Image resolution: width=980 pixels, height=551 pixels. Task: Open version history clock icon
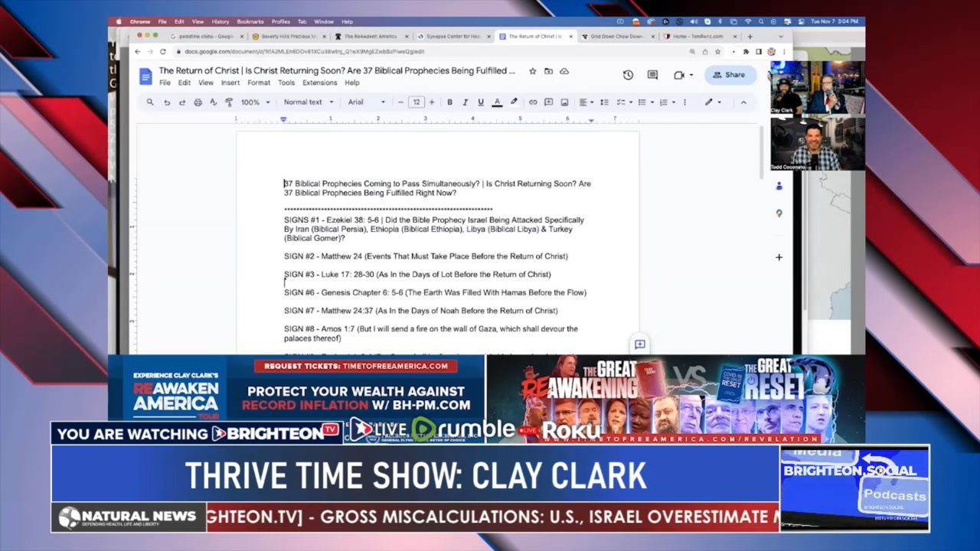pyautogui.click(x=628, y=75)
